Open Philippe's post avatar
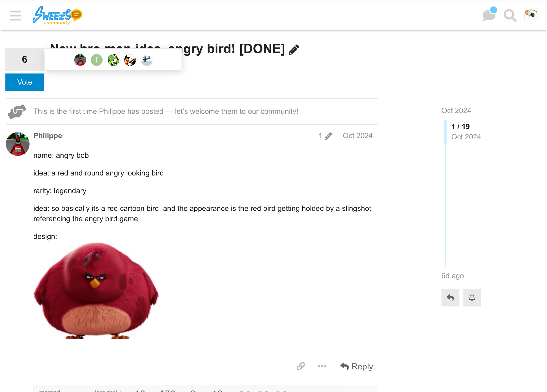This screenshot has width=547, height=392. pyautogui.click(x=18, y=144)
